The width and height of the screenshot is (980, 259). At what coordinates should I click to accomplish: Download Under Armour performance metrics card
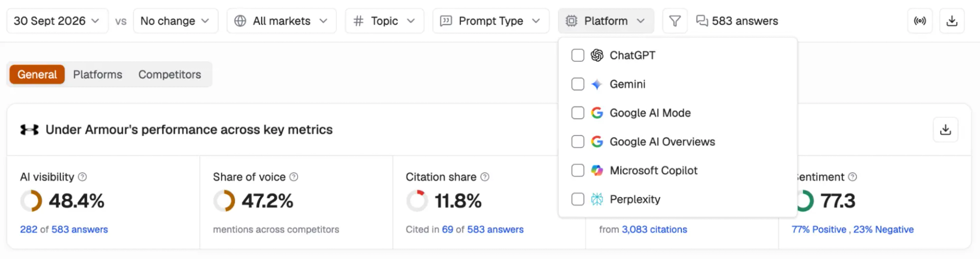click(x=945, y=130)
